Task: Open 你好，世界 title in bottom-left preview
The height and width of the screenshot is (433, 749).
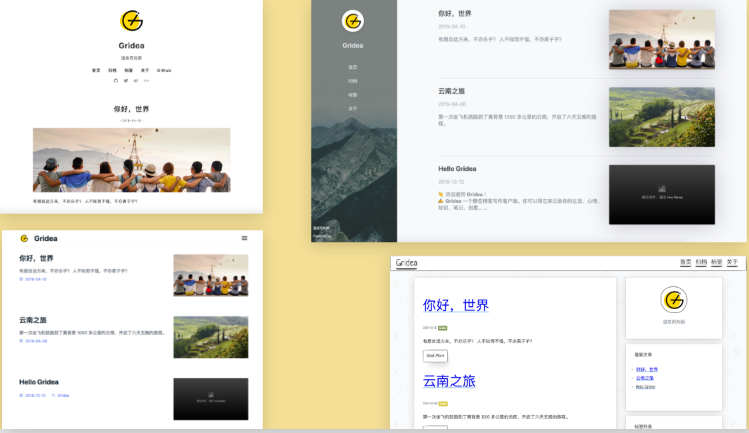Action: coord(36,258)
